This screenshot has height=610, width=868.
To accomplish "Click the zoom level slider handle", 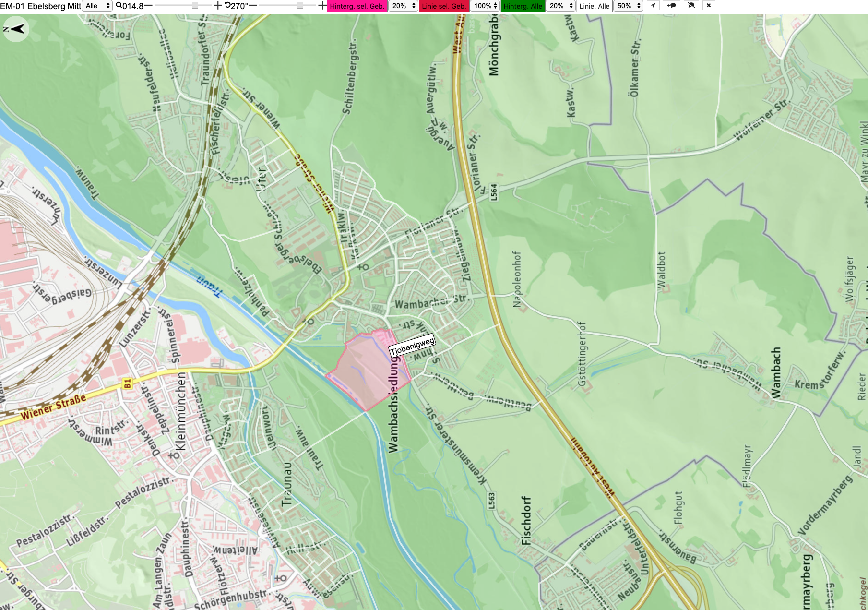I will [x=195, y=6].
